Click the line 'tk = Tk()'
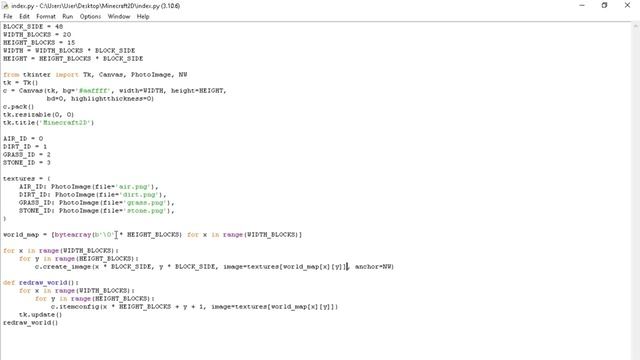The image size is (640, 360). [20, 82]
